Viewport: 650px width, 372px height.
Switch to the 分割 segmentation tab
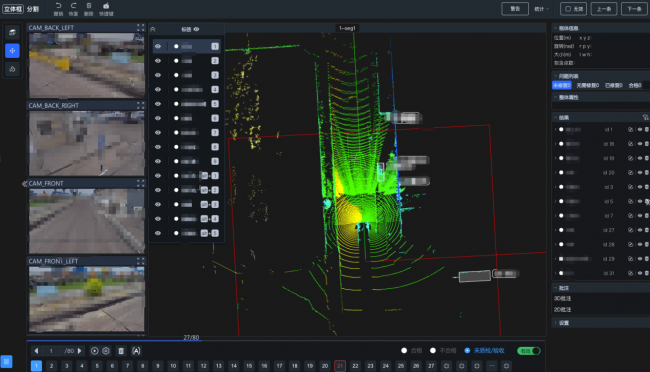coord(33,9)
